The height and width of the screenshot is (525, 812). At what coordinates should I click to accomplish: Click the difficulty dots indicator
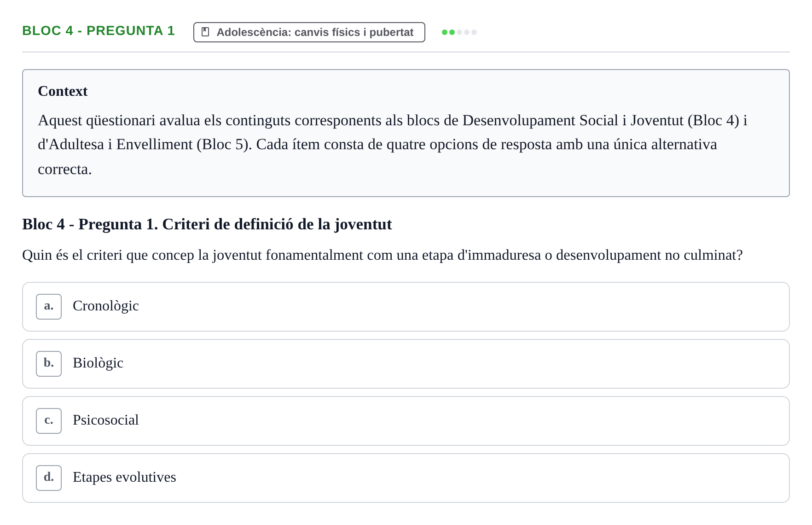pyautogui.click(x=459, y=32)
